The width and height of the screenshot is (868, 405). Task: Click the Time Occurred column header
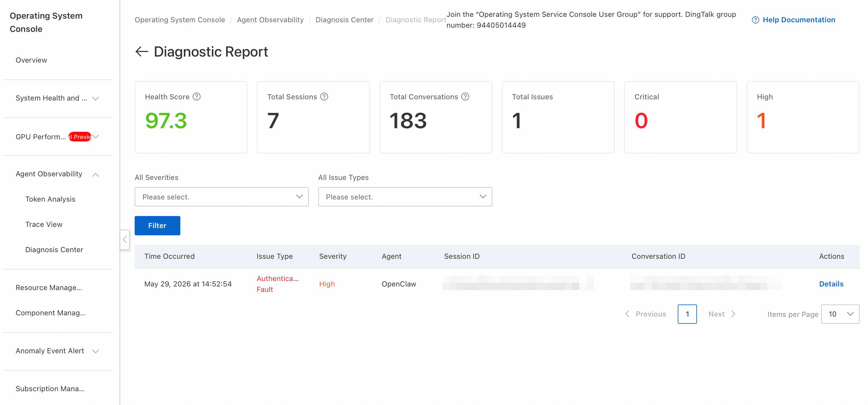coord(170,256)
